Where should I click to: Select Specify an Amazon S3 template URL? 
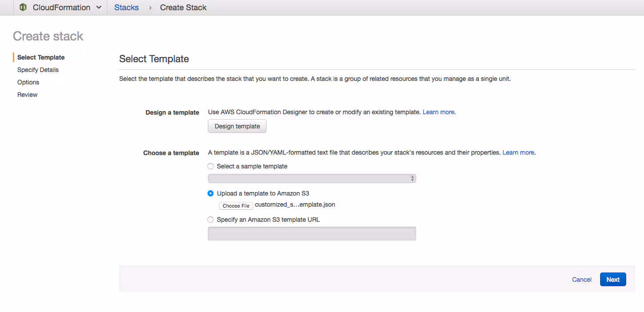[x=211, y=220]
